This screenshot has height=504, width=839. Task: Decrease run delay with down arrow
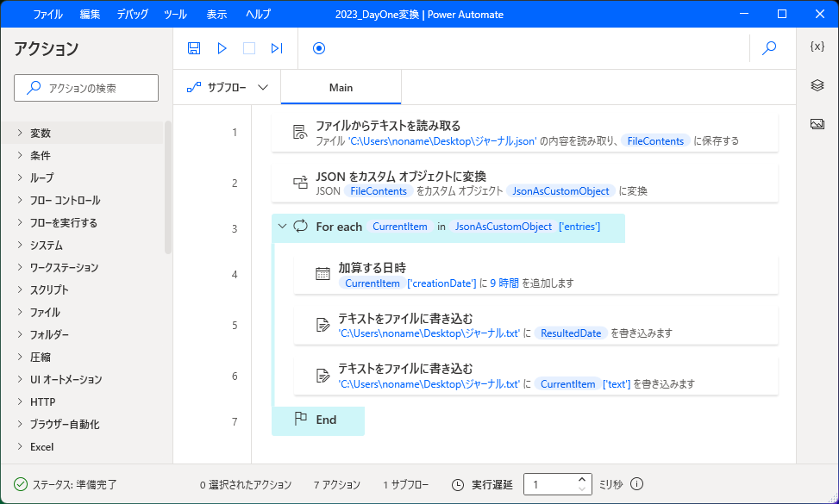[583, 489]
